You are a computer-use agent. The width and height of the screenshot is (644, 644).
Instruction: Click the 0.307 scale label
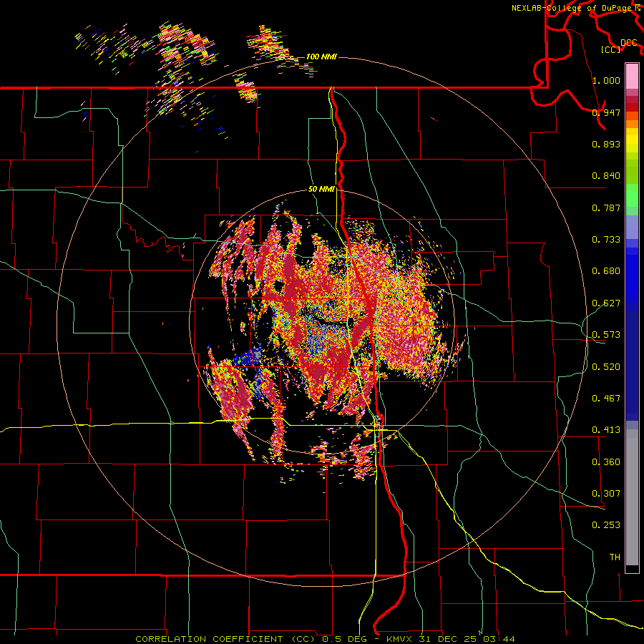[x=606, y=494]
